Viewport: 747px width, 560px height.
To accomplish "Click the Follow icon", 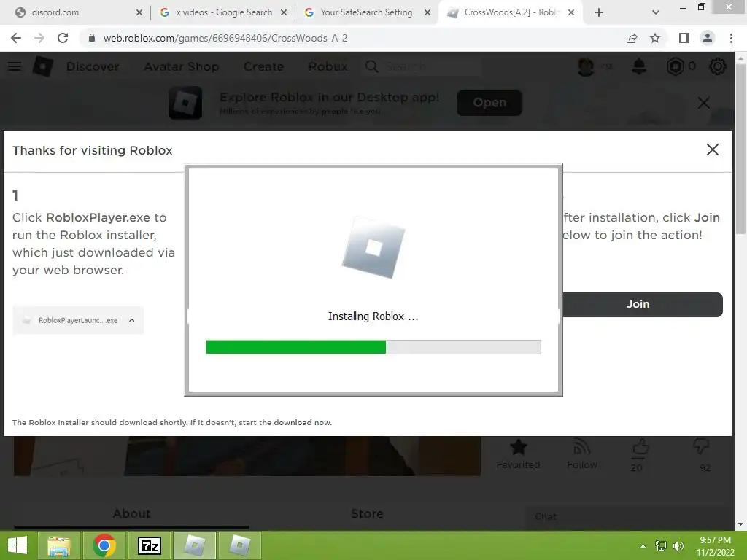I will (x=581, y=448).
